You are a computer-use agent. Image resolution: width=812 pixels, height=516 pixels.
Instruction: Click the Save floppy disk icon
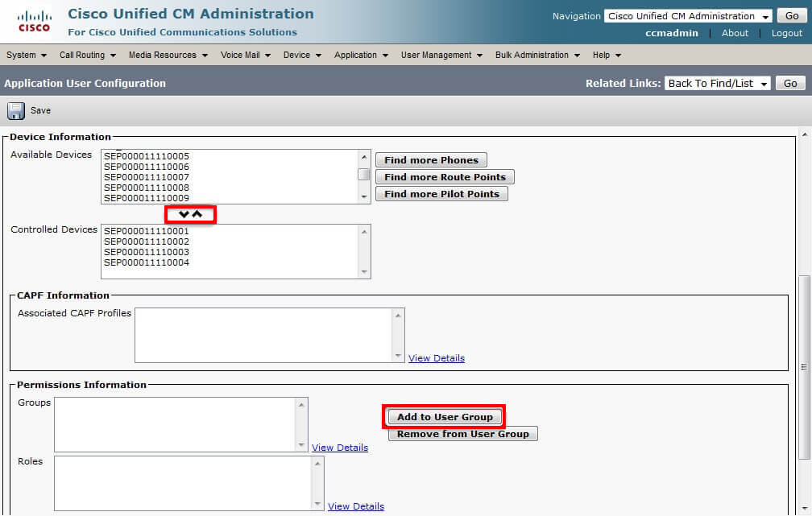pyautogui.click(x=15, y=111)
